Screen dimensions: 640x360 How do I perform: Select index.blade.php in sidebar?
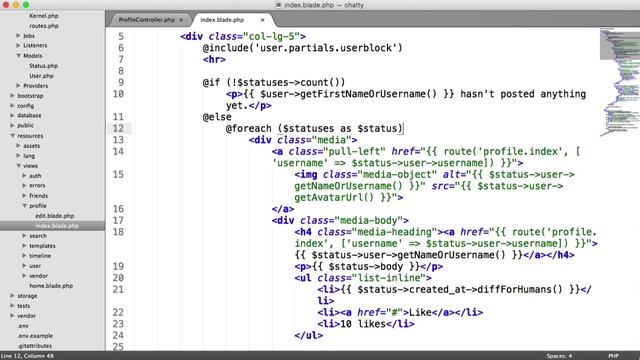pyautogui.click(x=57, y=226)
